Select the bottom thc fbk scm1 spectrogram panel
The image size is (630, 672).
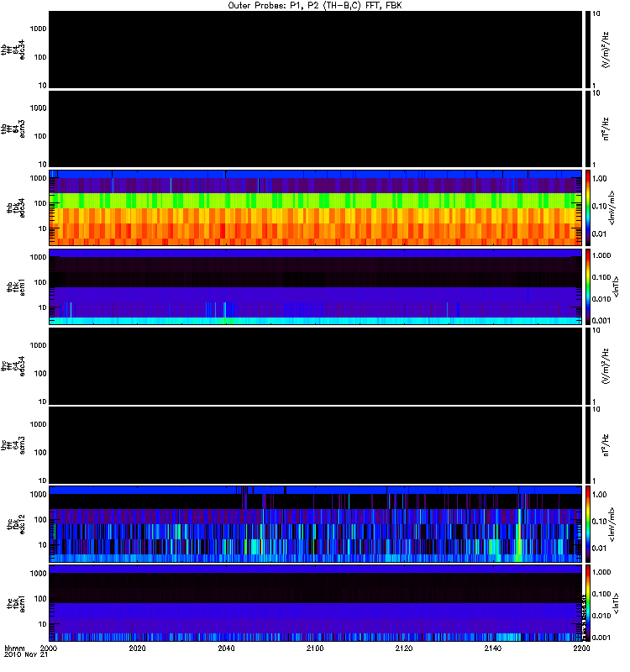(x=315, y=602)
